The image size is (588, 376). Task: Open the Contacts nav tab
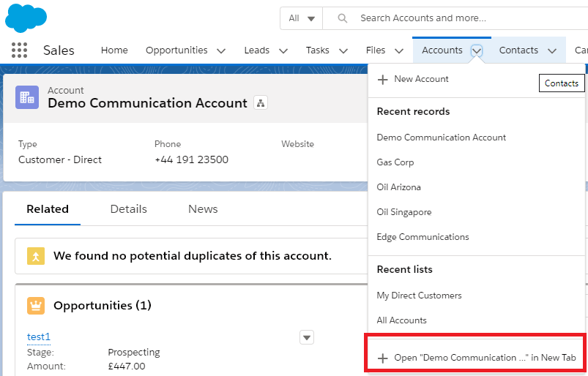(x=518, y=50)
